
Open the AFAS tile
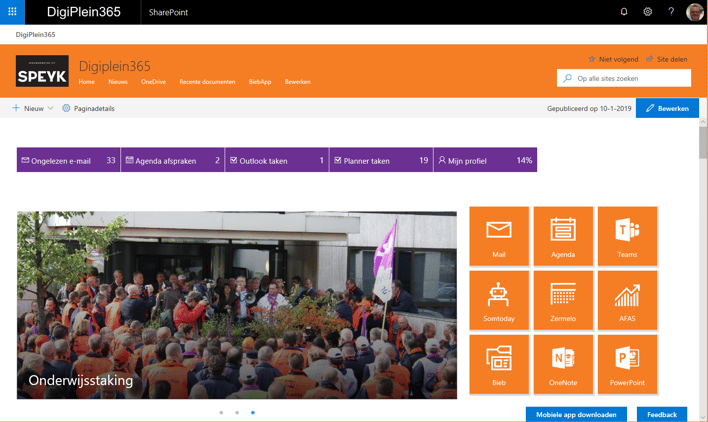pos(627,300)
